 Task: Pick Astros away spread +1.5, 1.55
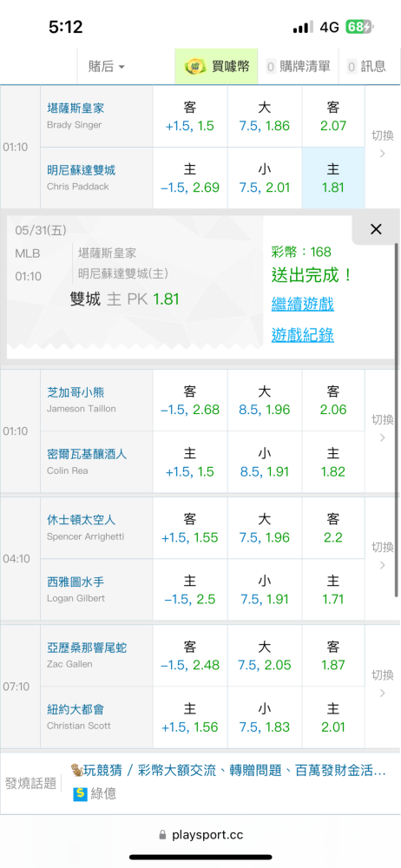pyautogui.click(x=190, y=529)
